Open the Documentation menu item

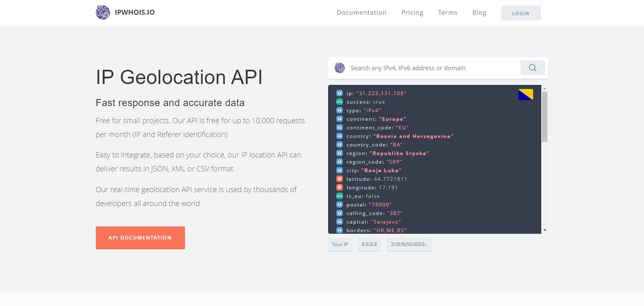(362, 13)
